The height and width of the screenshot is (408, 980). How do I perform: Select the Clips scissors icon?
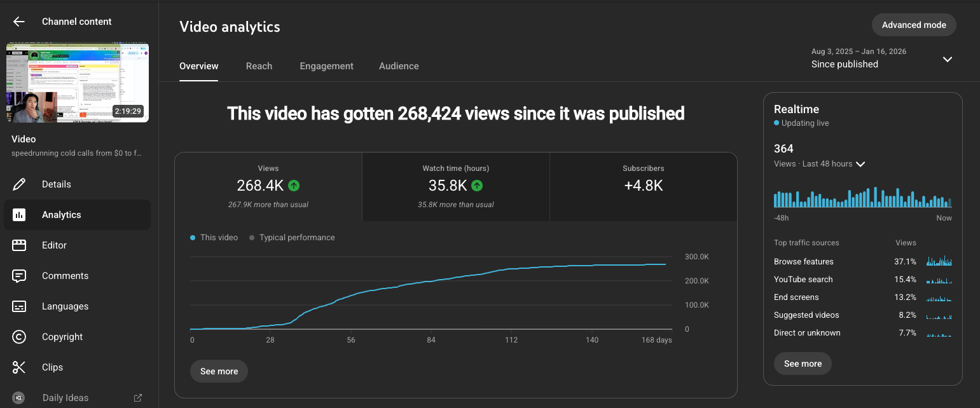click(19, 367)
